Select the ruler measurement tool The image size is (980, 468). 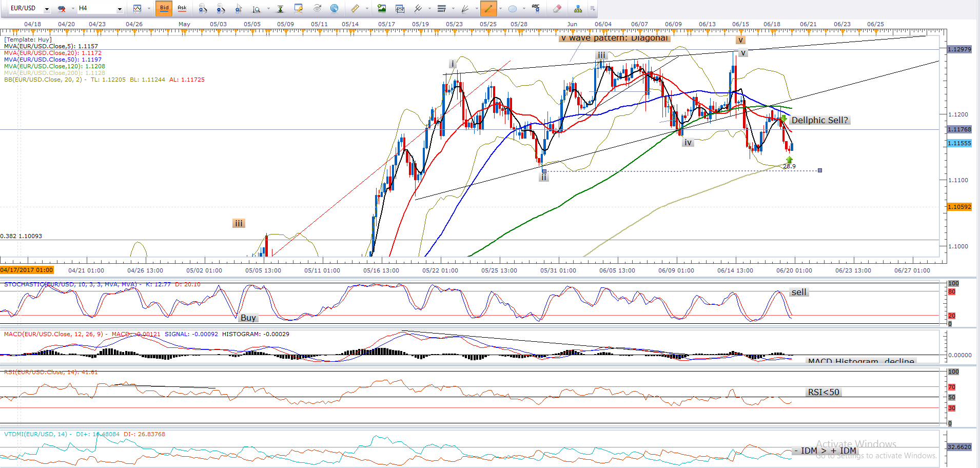tap(355, 8)
